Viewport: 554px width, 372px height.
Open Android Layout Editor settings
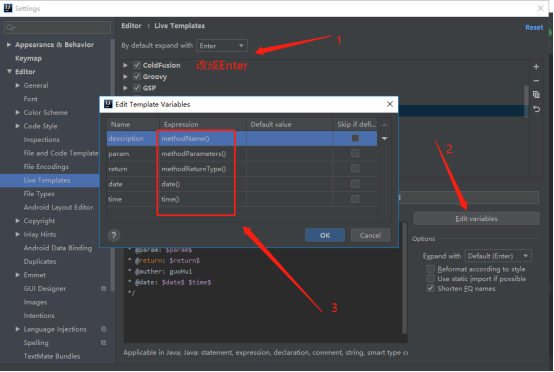[58, 207]
